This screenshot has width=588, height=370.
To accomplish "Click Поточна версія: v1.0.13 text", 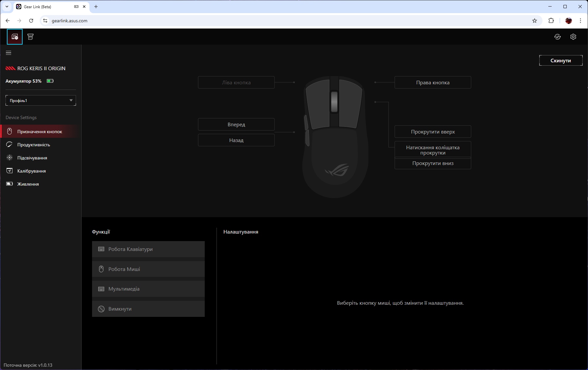I will [x=28, y=365].
